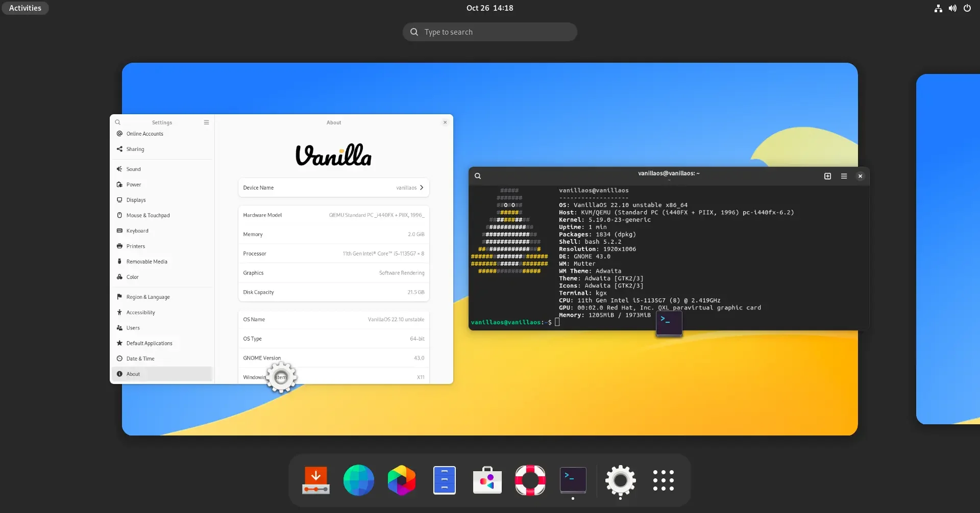
Task: Open hamburger menu in terminal window
Action: tap(844, 176)
